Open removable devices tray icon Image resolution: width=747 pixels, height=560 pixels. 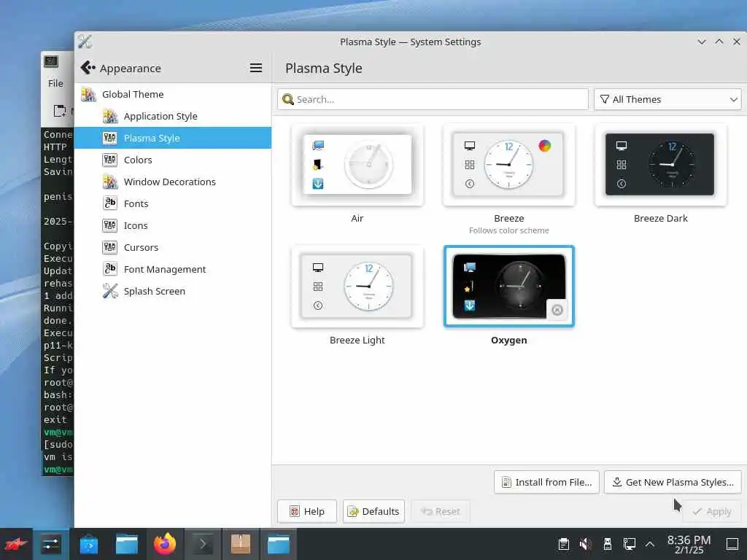coord(608,544)
